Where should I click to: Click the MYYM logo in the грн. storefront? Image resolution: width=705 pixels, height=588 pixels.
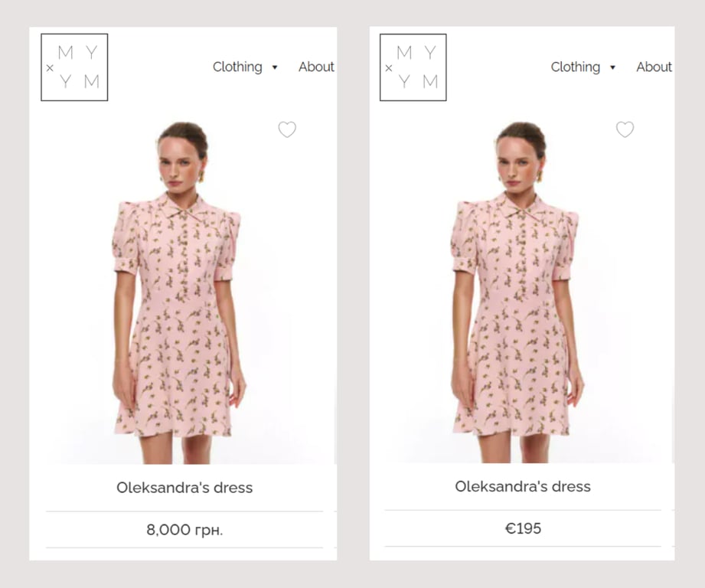[74, 67]
